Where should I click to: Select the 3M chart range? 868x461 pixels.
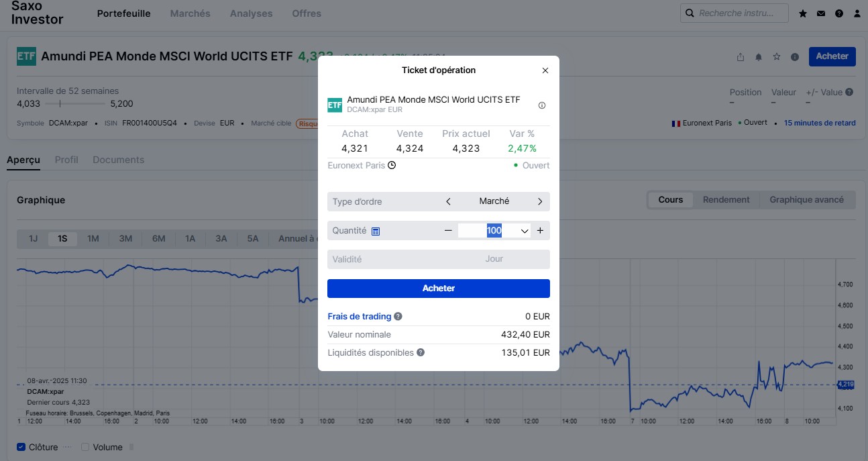point(125,238)
